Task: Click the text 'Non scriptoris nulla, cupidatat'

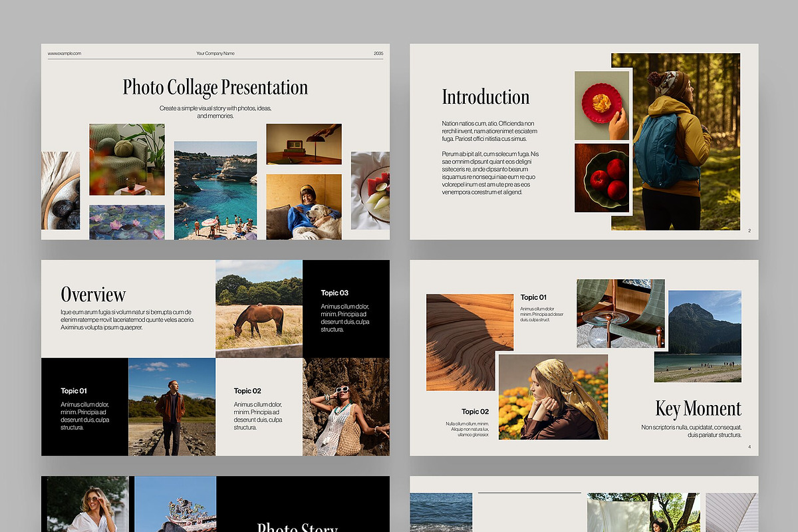Action: click(692, 431)
